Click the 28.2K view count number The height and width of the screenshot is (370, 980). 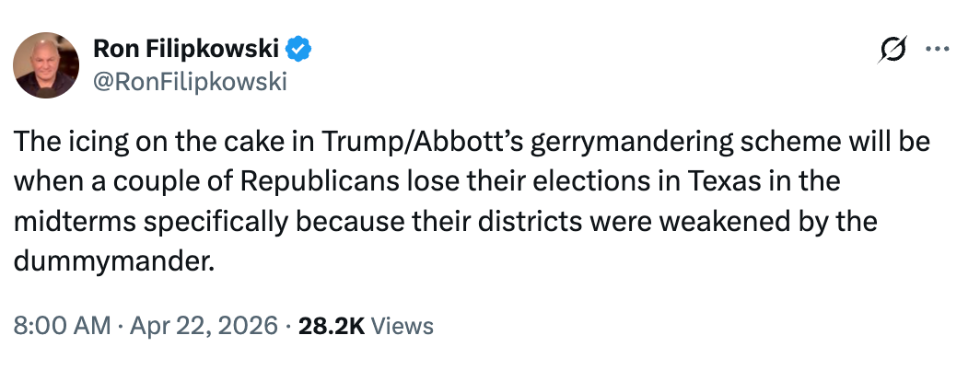(332, 325)
